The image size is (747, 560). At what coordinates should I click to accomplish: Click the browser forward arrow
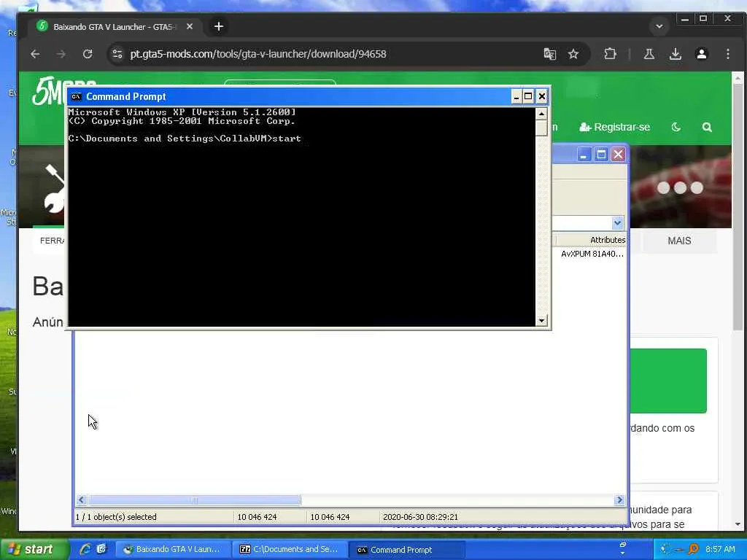point(61,54)
